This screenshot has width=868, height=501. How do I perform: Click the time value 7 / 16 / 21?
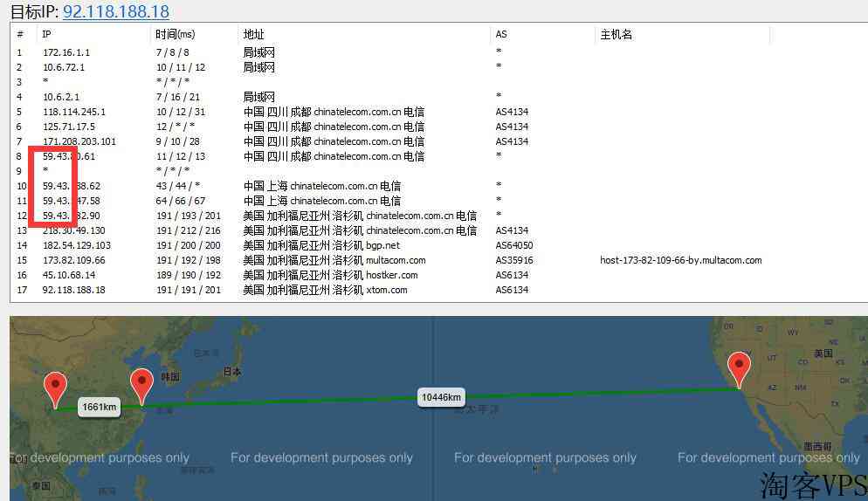(177, 97)
